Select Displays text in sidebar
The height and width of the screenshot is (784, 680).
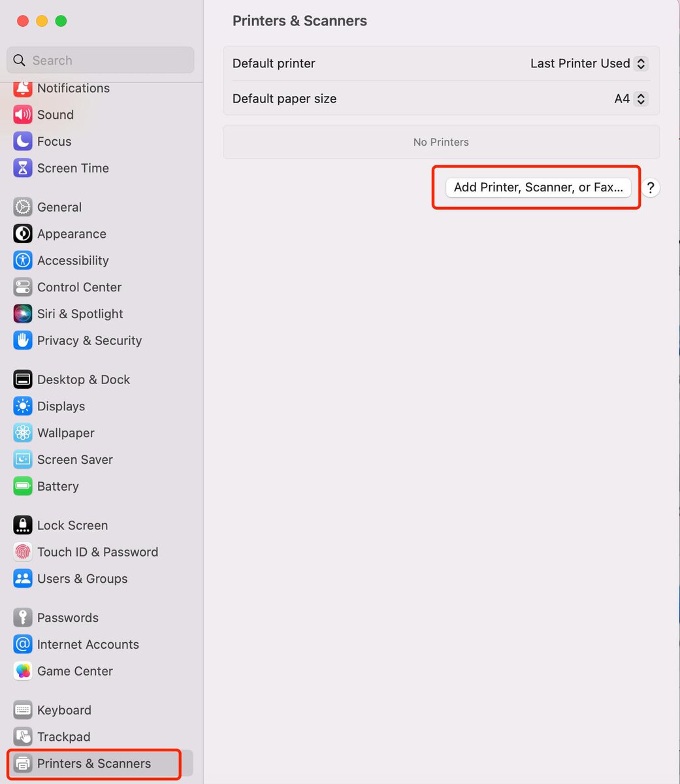61,406
